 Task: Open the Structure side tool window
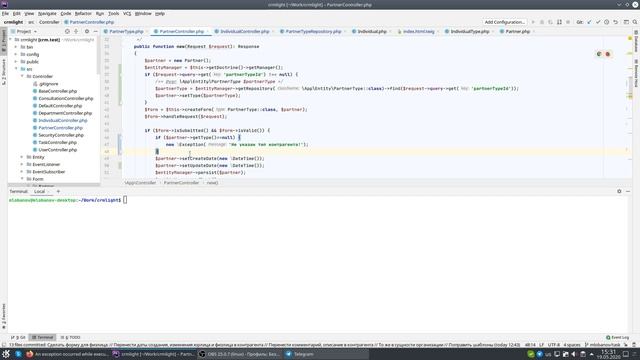(4, 72)
